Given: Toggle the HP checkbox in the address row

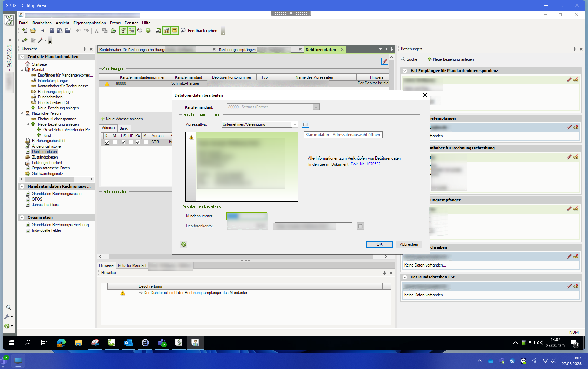Looking at the screenshot, I should (x=131, y=142).
